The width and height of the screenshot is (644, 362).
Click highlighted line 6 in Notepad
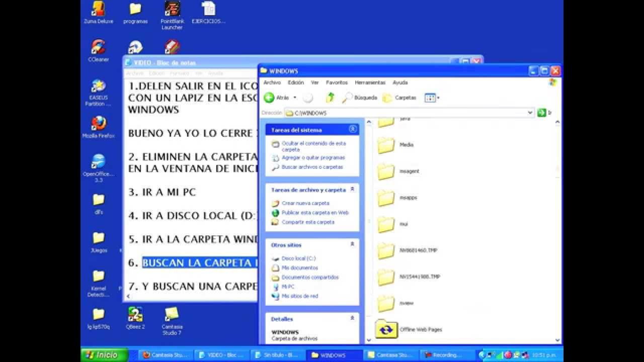click(x=200, y=262)
